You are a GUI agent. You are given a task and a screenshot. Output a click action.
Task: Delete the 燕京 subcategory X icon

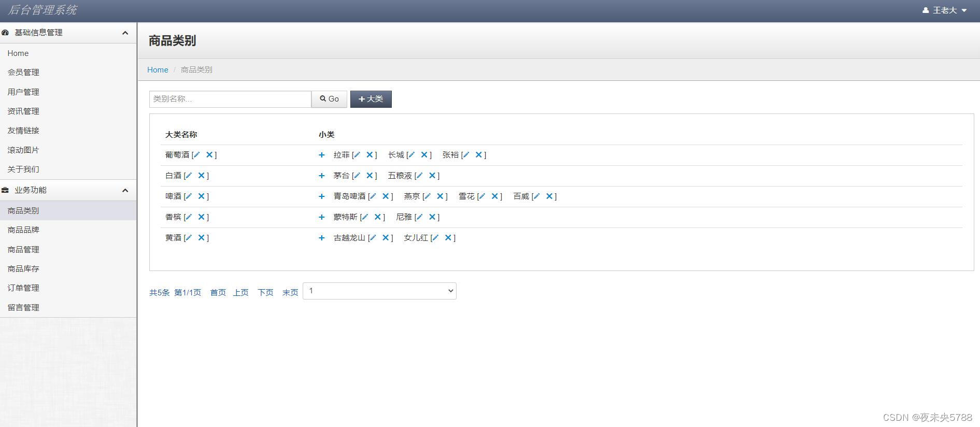coord(440,196)
